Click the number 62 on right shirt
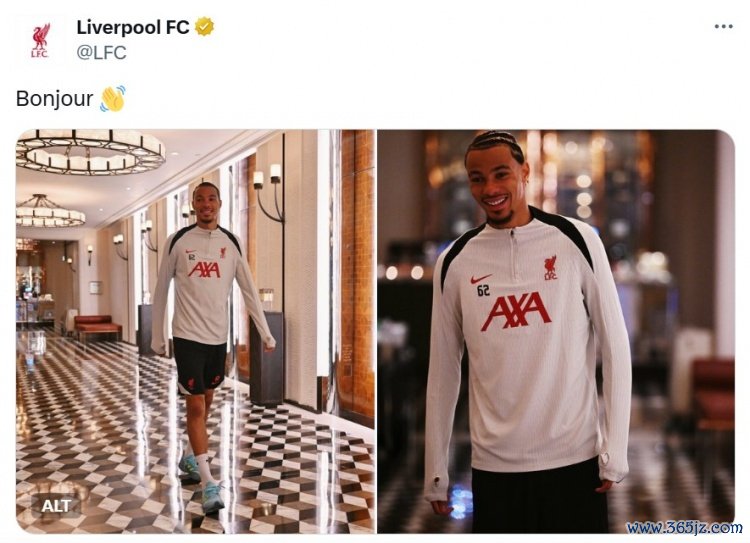Screen dimensions: 750x543 [484, 290]
